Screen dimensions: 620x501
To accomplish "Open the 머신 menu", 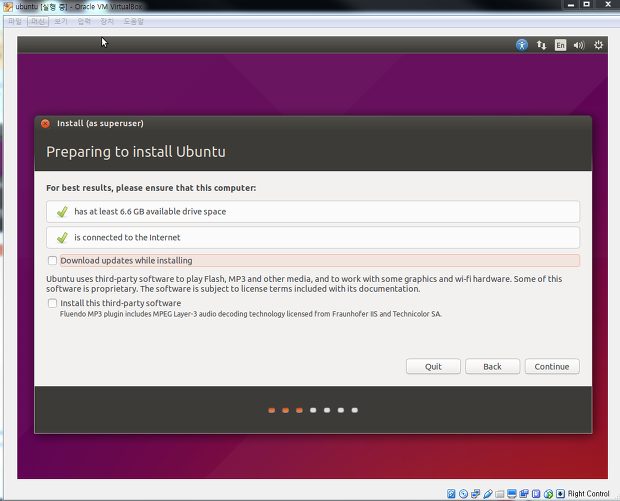I will pos(38,21).
